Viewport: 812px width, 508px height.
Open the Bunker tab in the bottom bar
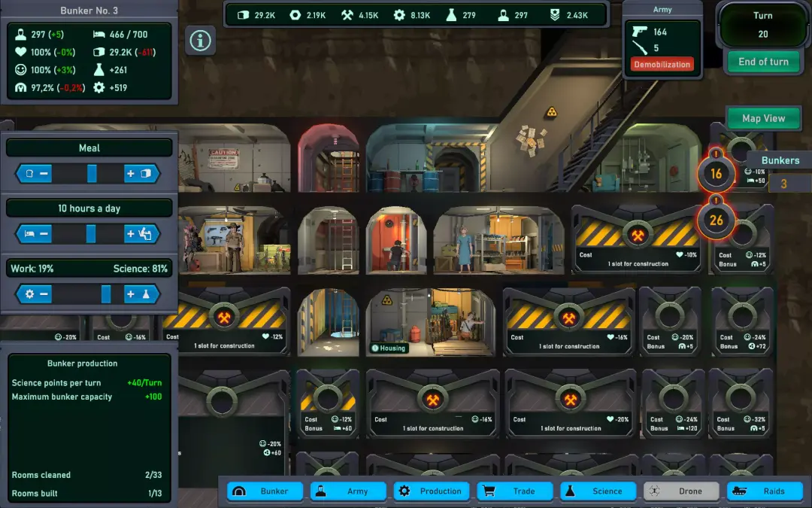pos(265,491)
